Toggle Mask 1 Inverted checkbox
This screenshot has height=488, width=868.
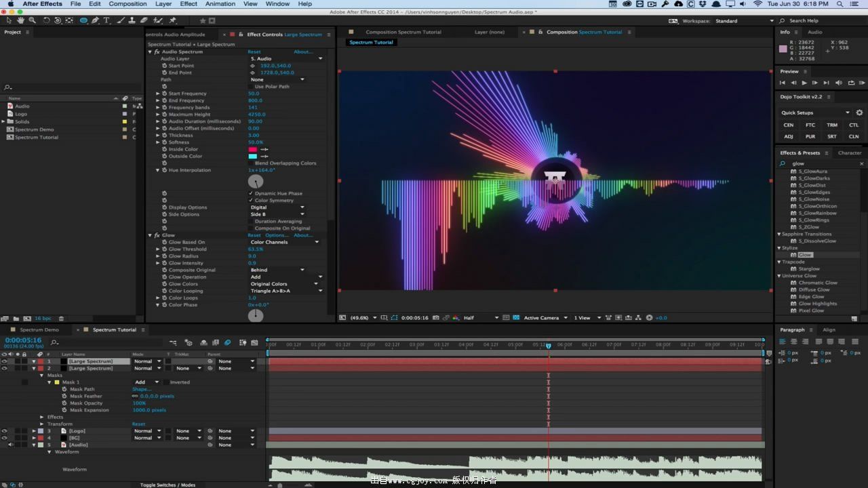tap(165, 382)
